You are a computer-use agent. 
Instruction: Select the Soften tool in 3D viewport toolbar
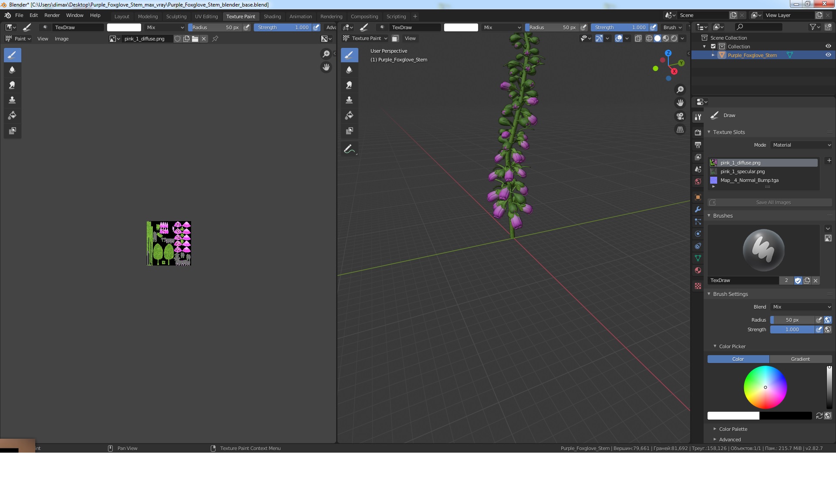pyautogui.click(x=349, y=70)
